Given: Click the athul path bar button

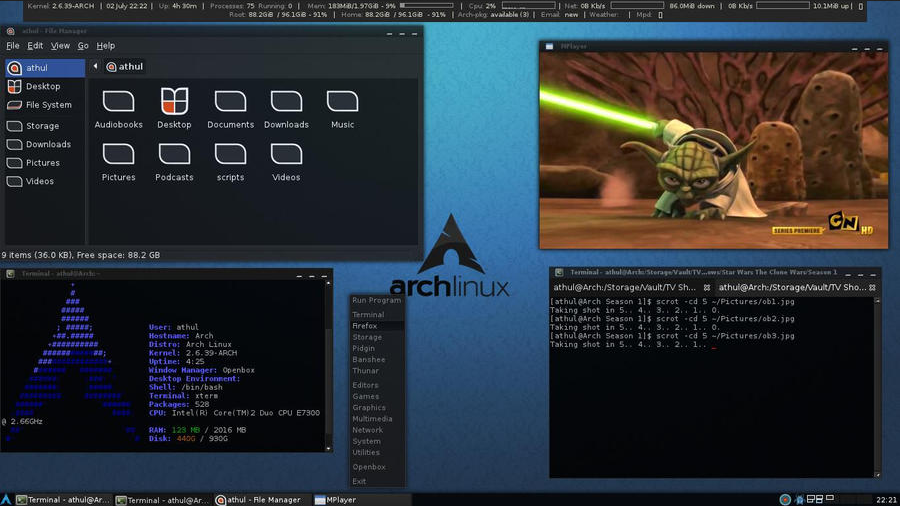Looking at the screenshot, I should [125, 67].
